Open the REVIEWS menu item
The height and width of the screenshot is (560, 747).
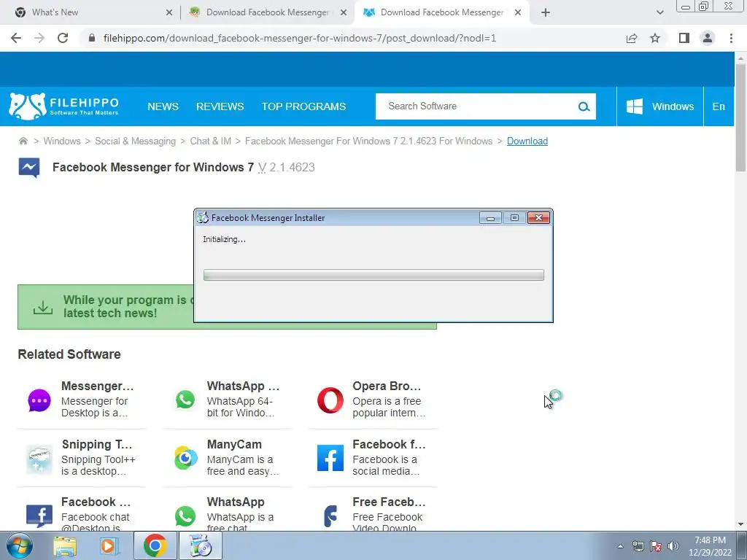[x=220, y=106]
